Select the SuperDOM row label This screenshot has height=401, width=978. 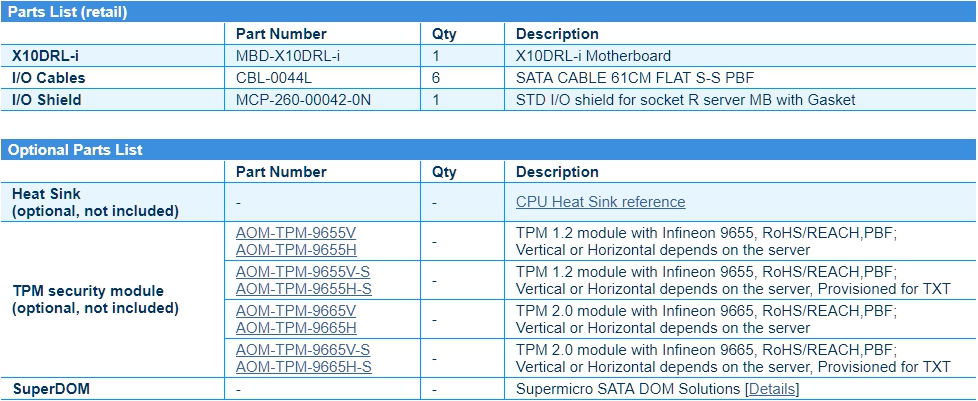pyautogui.click(x=51, y=389)
